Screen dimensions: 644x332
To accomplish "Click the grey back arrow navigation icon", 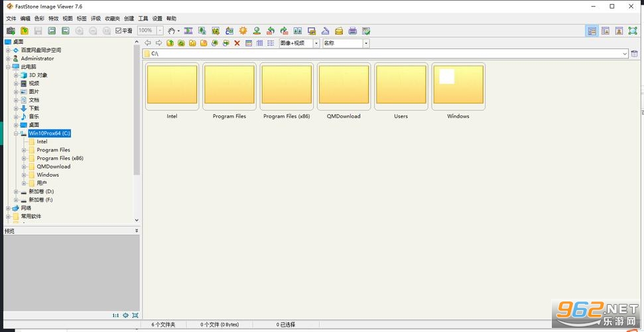I will click(x=148, y=42).
